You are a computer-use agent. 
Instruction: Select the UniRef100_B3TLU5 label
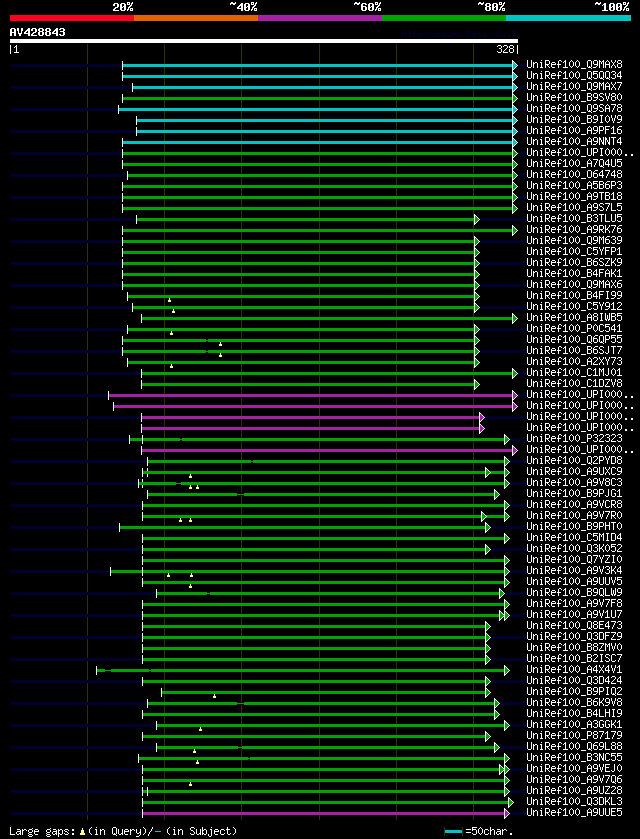(574, 218)
